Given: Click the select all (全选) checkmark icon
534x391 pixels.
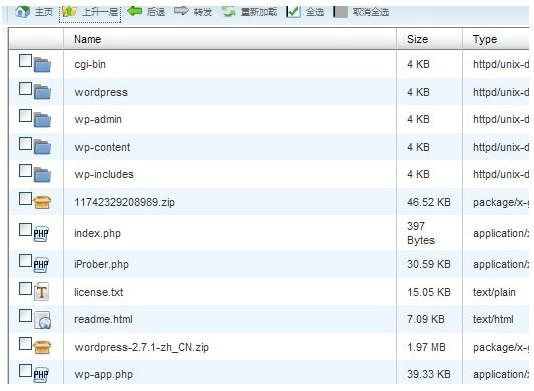Looking at the screenshot, I should pyautogui.click(x=293, y=12).
